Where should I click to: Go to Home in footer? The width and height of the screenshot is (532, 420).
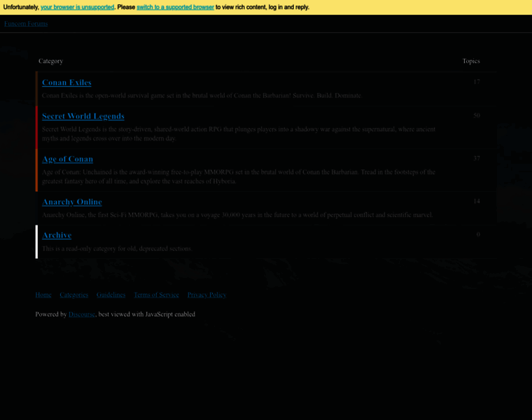[x=43, y=295]
